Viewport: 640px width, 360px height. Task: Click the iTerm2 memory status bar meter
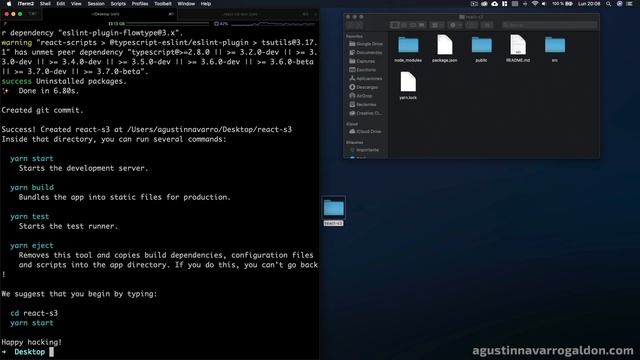tap(158, 24)
